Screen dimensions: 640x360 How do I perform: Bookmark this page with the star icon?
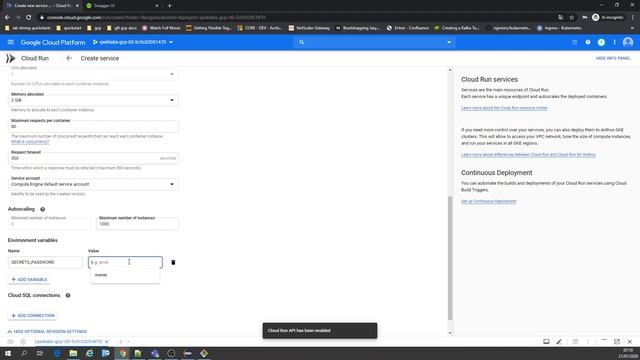click(x=572, y=17)
